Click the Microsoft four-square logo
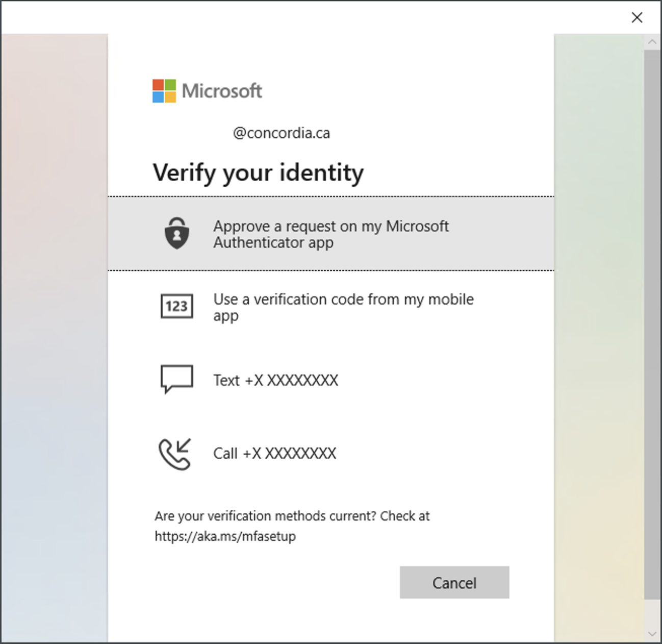662x644 pixels. (164, 91)
